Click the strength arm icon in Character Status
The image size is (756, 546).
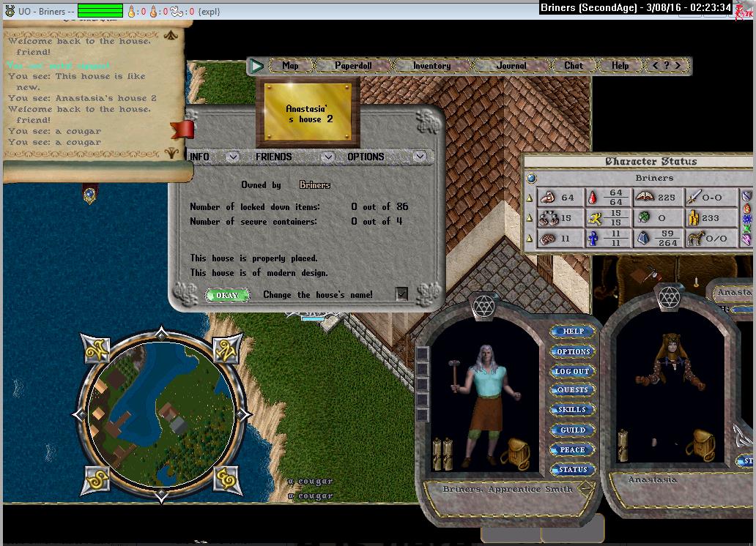547,198
